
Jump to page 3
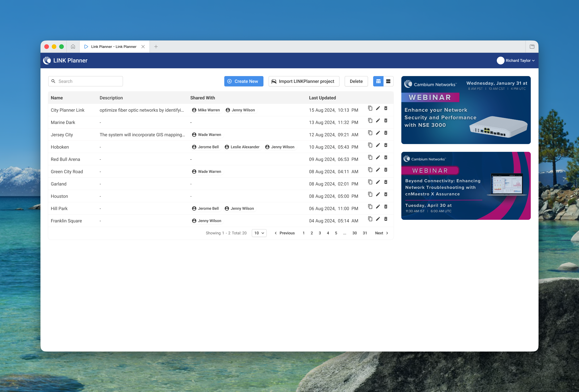click(x=320, y=233)
